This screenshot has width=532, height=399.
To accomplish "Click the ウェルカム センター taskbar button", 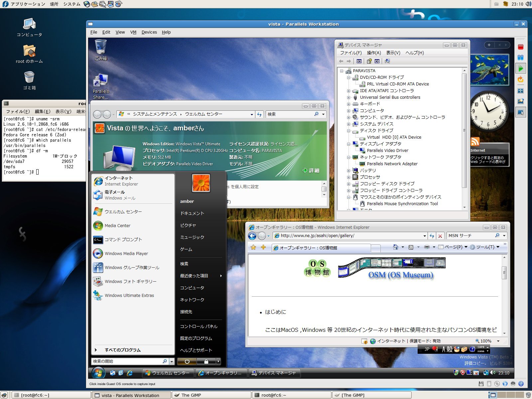I will (168, 373).
